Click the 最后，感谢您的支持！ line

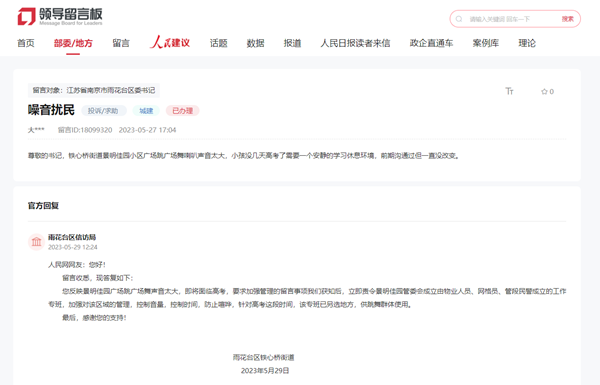[94, 318]
